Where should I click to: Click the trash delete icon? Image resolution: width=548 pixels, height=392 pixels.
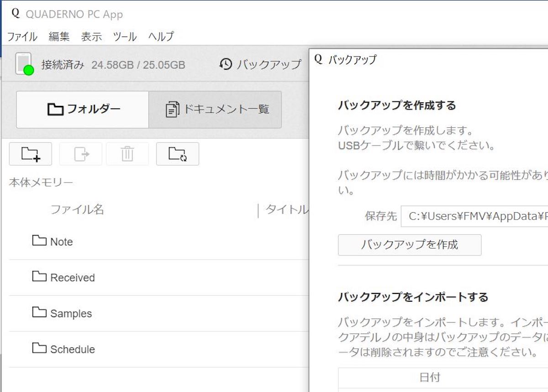tap(127, 154)
